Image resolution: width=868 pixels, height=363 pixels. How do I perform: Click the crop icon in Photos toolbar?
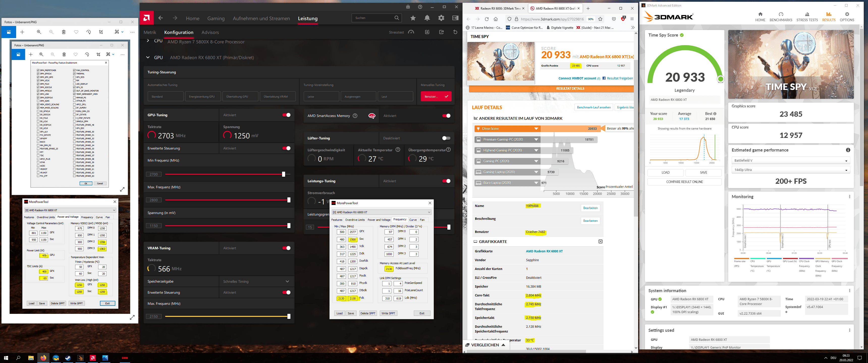point(101,32)
